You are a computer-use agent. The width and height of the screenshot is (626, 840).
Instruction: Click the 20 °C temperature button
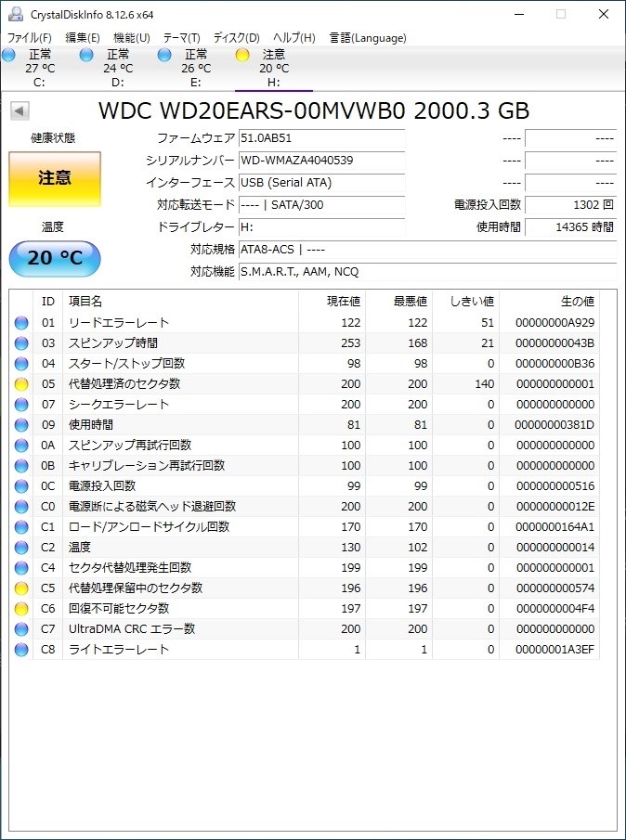click(x=55, y=259)
